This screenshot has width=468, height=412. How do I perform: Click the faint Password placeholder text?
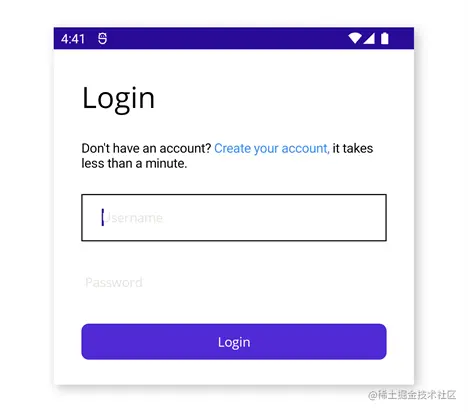(x=114, y=283)
